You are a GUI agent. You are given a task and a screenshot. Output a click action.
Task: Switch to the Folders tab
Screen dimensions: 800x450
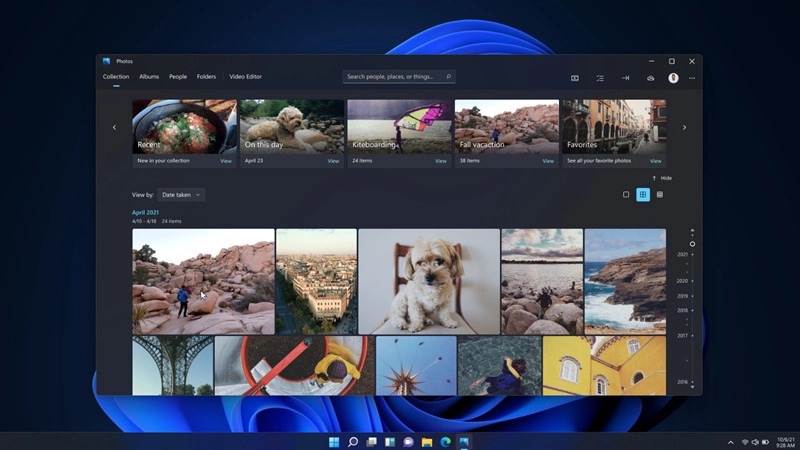tap(206, 77)
